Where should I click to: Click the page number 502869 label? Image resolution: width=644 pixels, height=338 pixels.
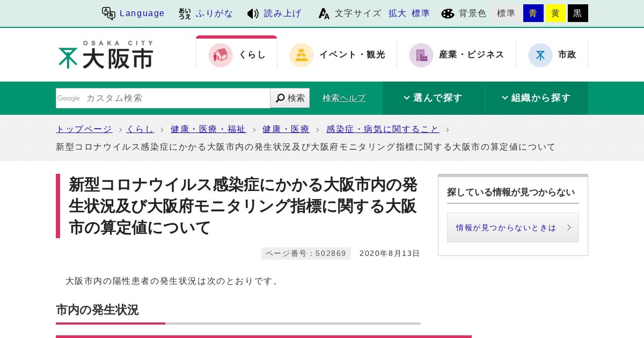306,253
